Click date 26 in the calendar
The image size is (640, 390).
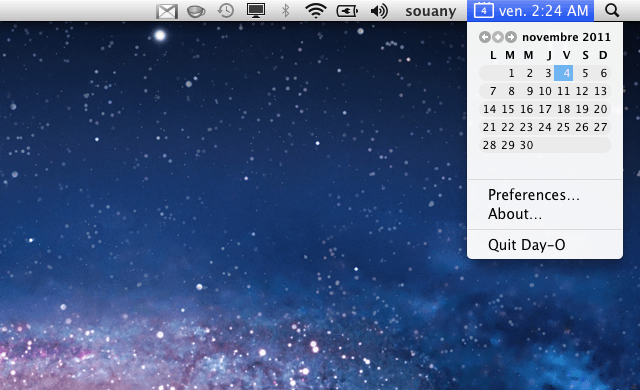[x=582, y=127]
